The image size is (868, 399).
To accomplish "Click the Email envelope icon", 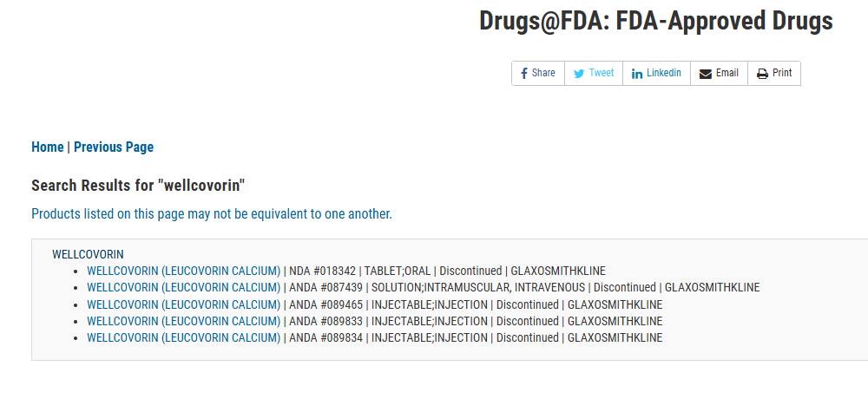I will click(705, 74).
